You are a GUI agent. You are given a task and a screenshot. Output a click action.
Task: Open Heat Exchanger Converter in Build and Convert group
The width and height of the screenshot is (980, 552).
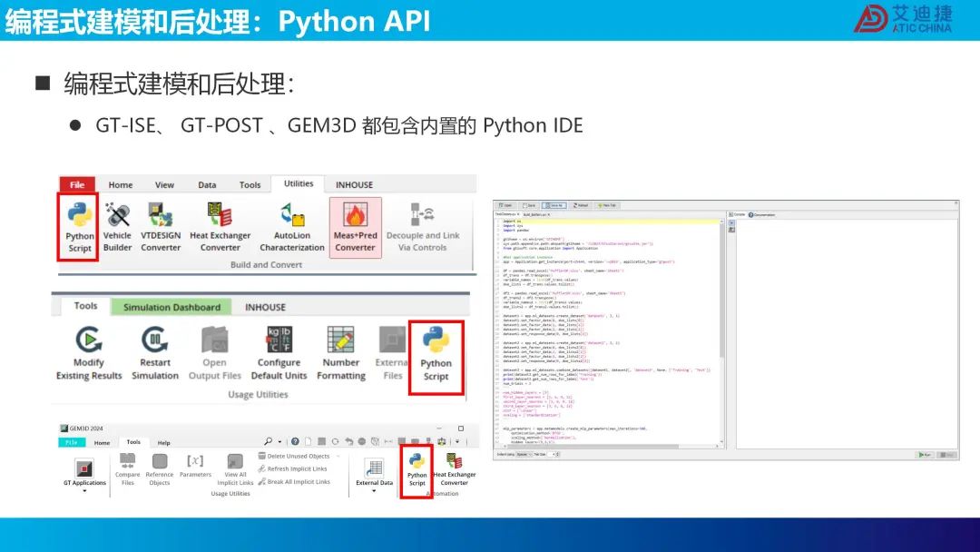[x=220, y=226]
